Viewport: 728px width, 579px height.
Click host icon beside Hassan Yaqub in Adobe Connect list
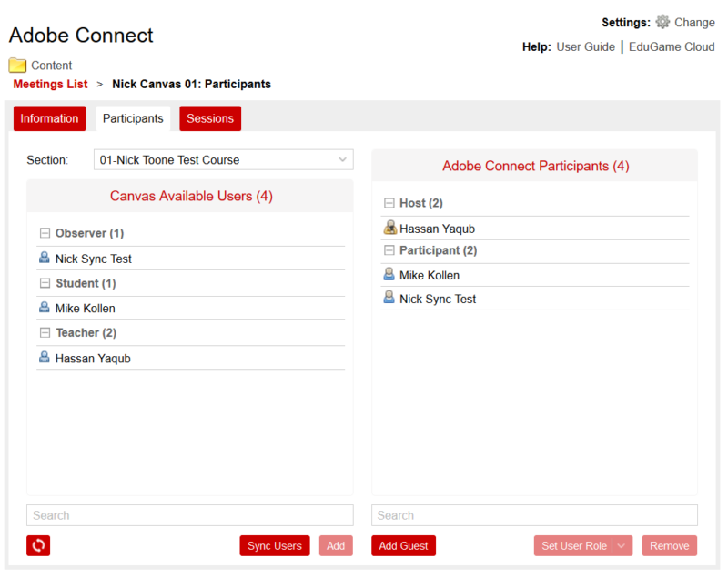click(x=390, y=228)
